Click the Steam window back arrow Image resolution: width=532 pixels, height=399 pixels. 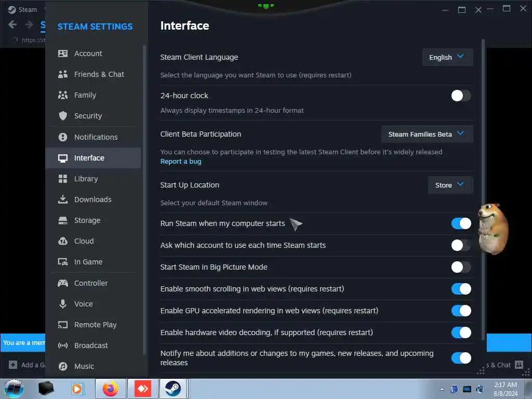(12, 24)
